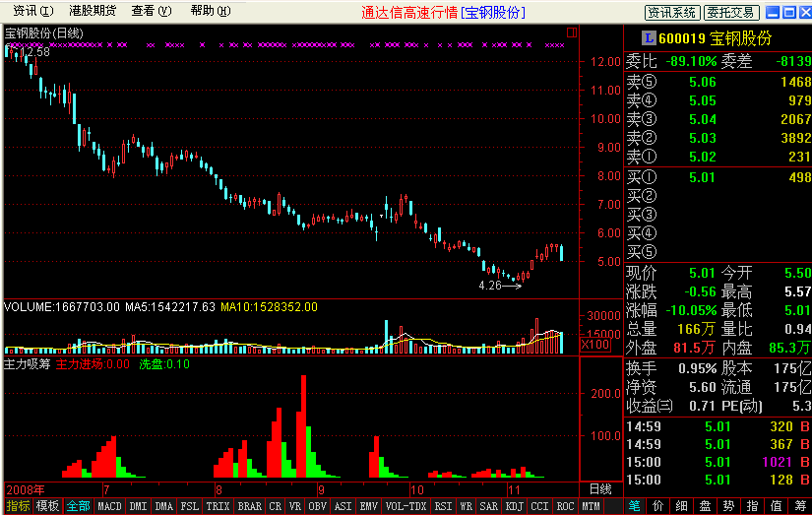Switch indicator to VR
The image size is (812, 515).
[x=295, y=506]
